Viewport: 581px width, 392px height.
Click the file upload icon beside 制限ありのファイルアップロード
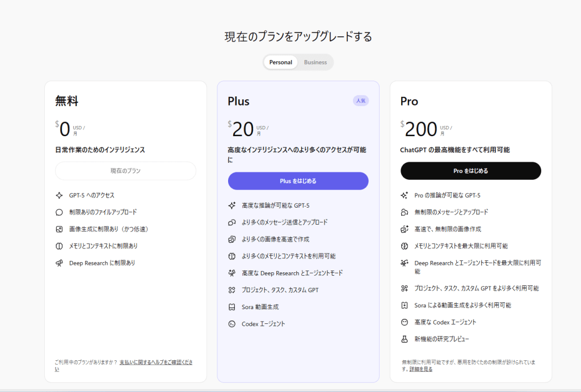59,212
